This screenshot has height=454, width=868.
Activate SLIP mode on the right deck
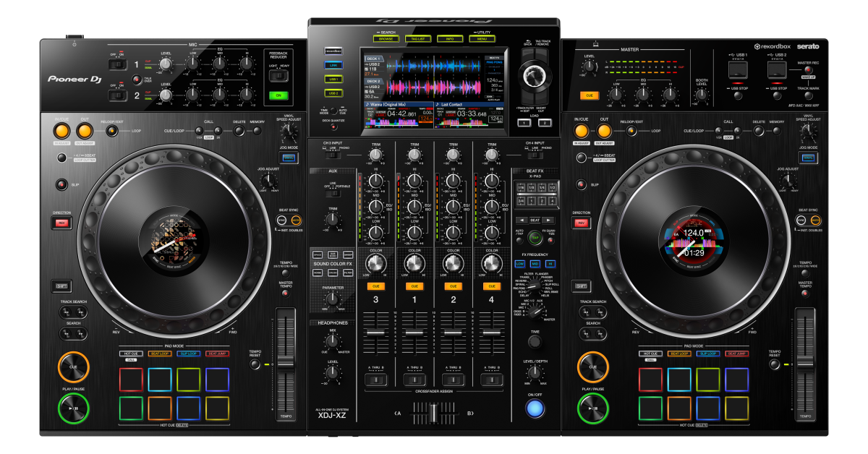pos(581,184)
